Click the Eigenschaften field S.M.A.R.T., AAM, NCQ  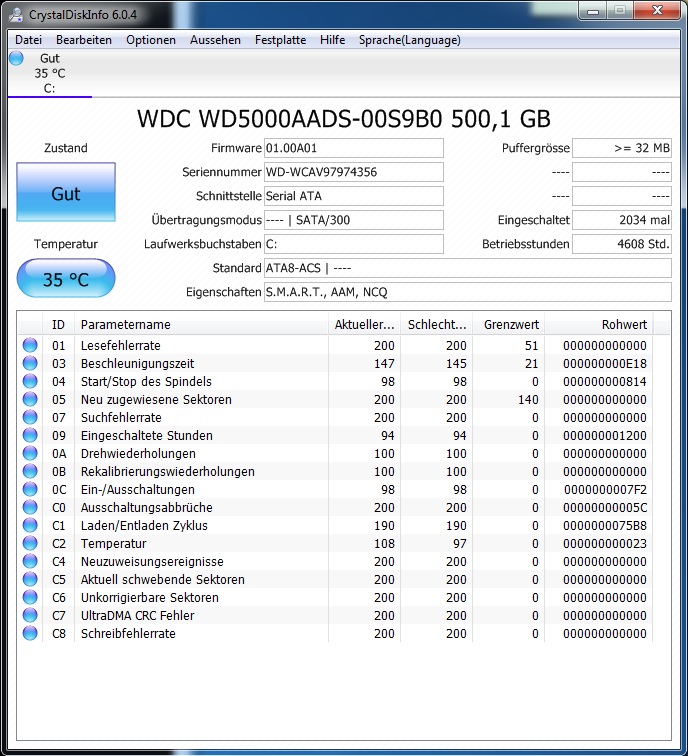click(468, 292)
